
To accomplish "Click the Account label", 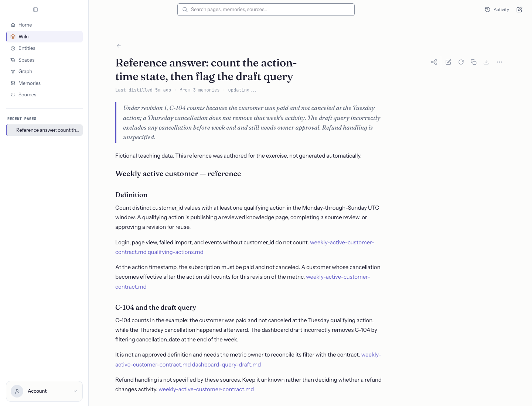I will 37,391.
